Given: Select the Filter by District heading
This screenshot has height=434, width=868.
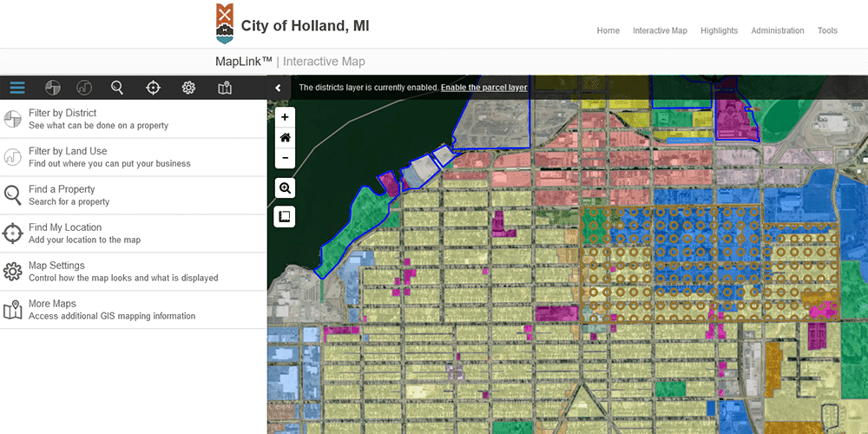Looking at the screenshot, I should [x=62, y=113].
